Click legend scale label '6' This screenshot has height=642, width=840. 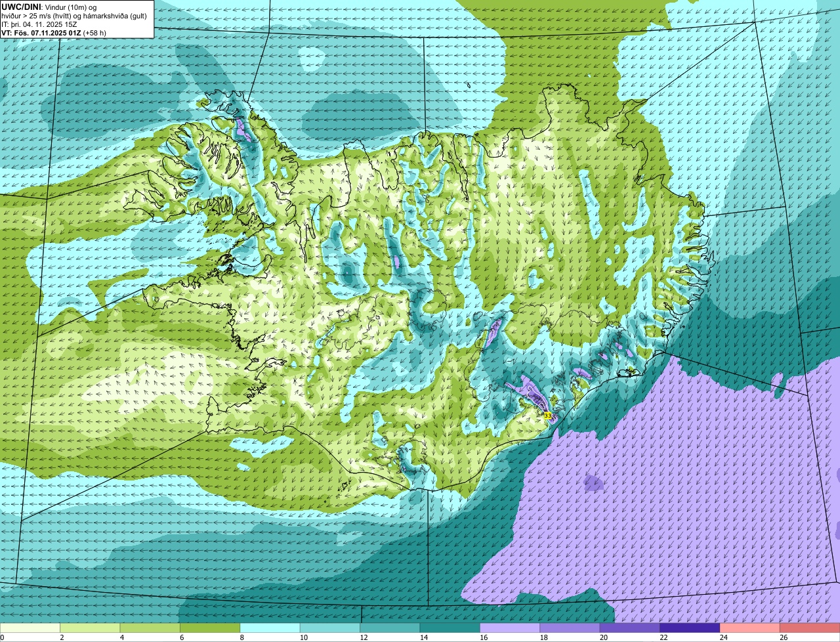click(x=181, y=637)
